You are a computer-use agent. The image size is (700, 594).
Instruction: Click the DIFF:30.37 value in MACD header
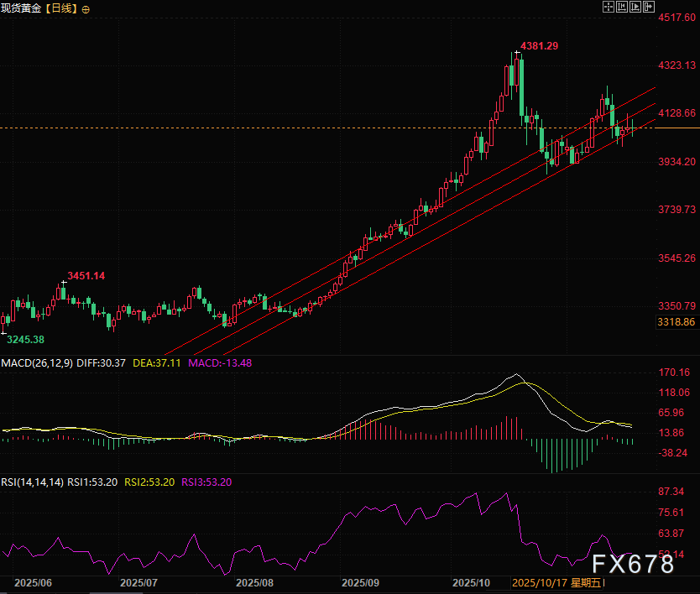pyautogui.click(x=100, y=362)
